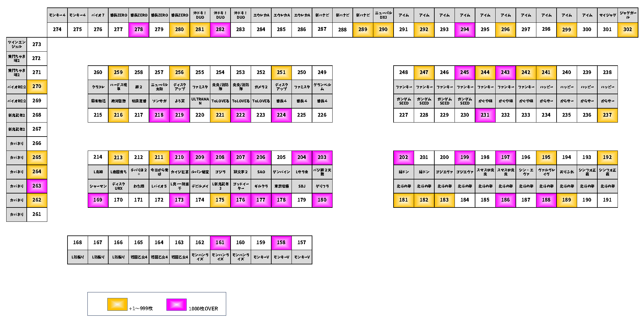Select the yellow cell numbered 302
This screenshot has height=321, width=644.
628,30
